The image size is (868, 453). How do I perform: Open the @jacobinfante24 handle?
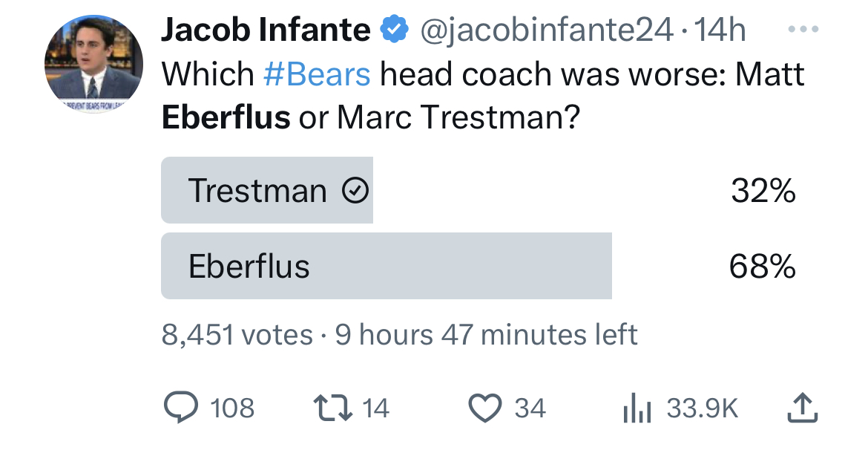point(546,30)
